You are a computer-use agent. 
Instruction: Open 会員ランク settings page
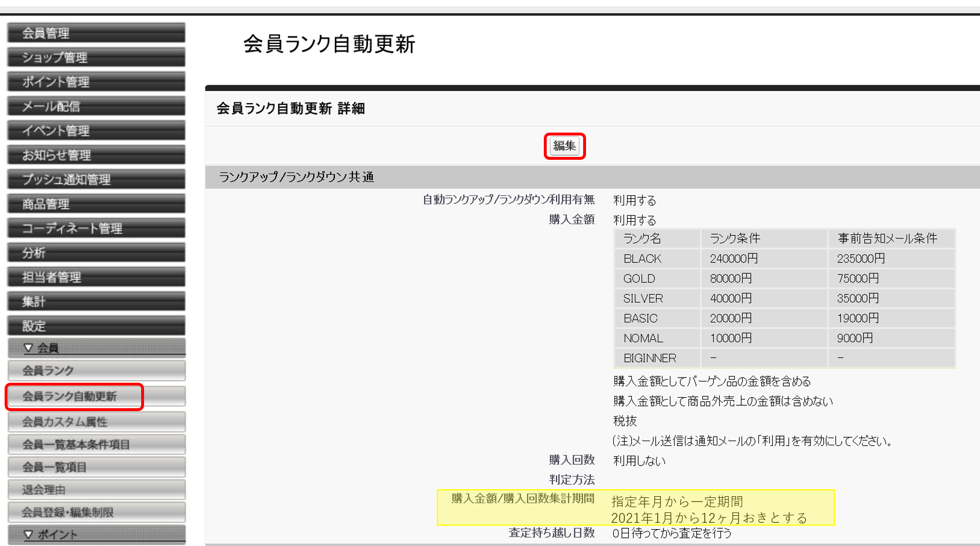click(96, 371)
